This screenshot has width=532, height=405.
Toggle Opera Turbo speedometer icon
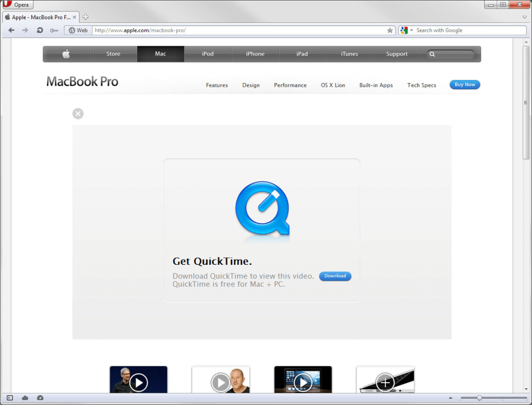click(x=40, y=398)
